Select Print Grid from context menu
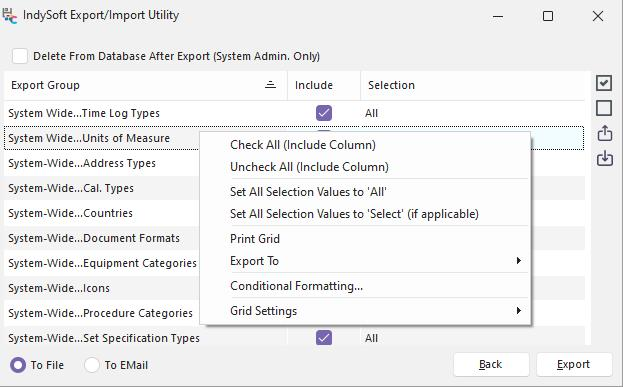Viewport: 623px width, 387px height. 365,239
